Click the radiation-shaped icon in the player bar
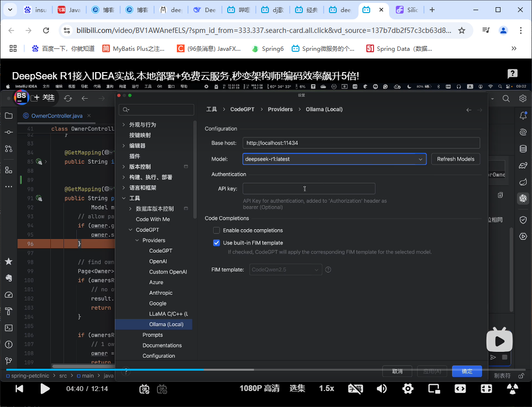The height and width of the screenshot is (407, 532). tap(512, 389)
